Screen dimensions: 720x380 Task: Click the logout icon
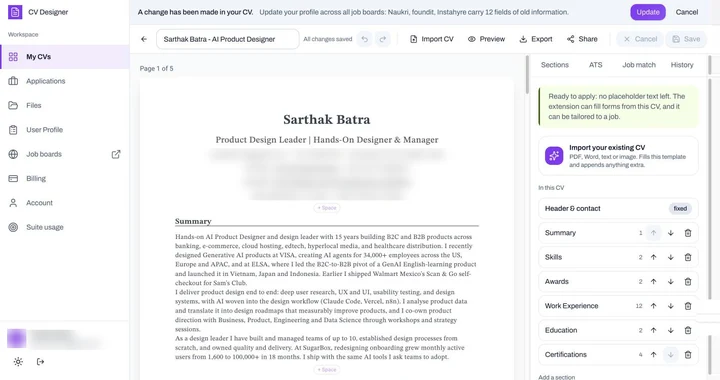coord(40,362)
